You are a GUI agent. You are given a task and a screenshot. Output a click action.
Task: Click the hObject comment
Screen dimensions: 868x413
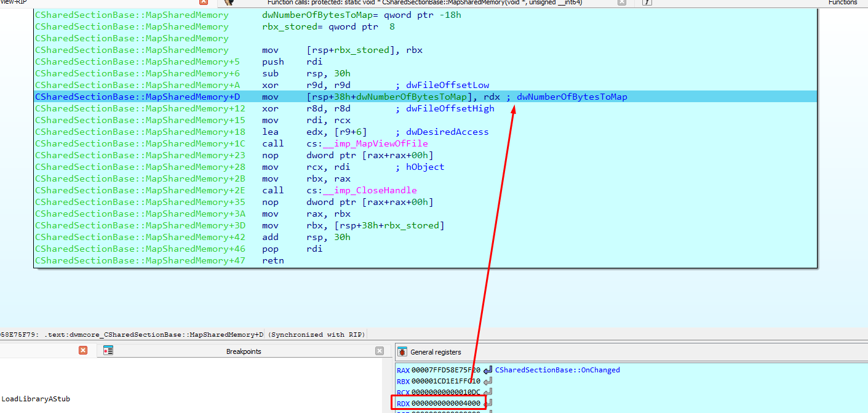pyautogui.click(x=420, y=167)
